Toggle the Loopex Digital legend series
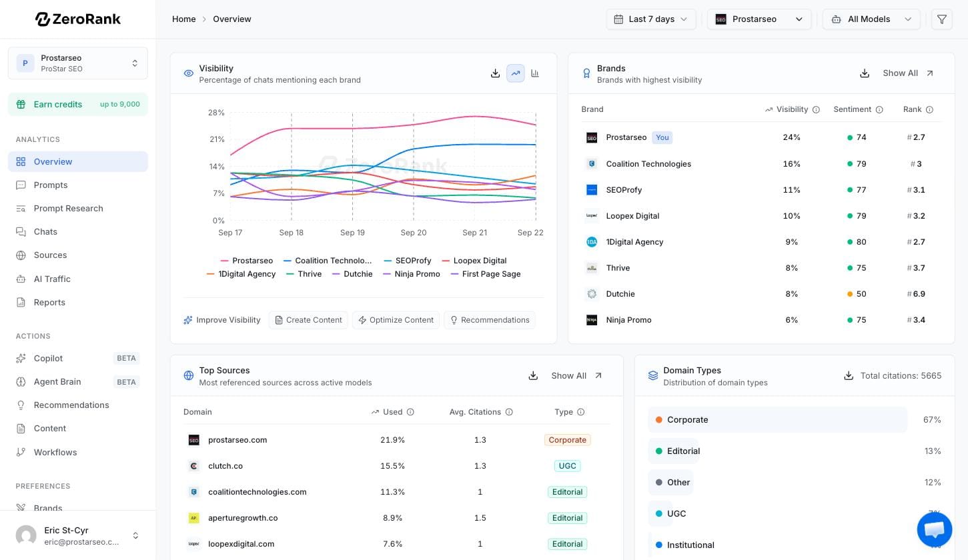968x560 pixels. pyautogui.click(x=474, y=261)
